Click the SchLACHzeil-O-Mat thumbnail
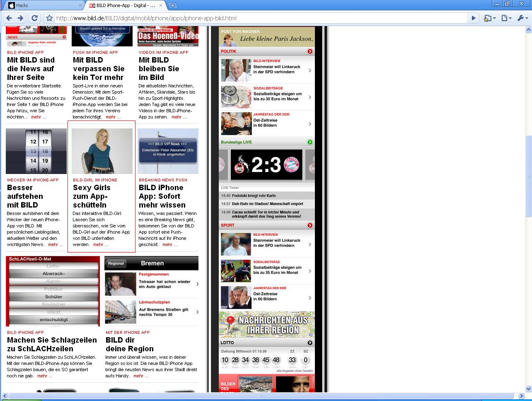The height and width of the screenshot is (401, 532). pos(53,291)
